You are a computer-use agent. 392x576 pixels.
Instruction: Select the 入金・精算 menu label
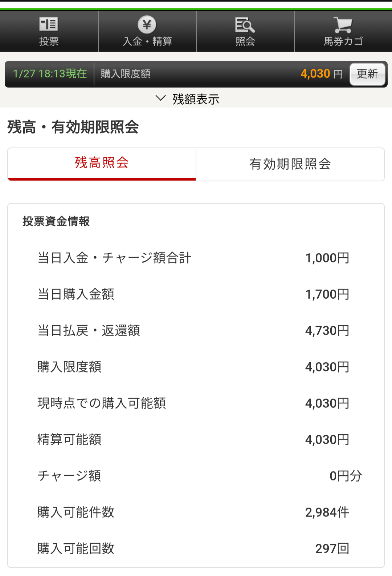pyautogui.click(x=147, y=41)
